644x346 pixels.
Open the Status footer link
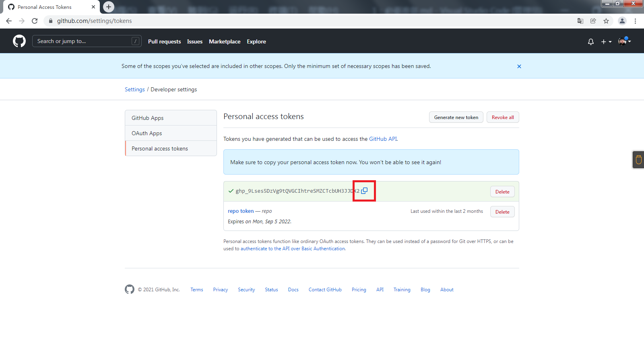click(x=271, y=290)
